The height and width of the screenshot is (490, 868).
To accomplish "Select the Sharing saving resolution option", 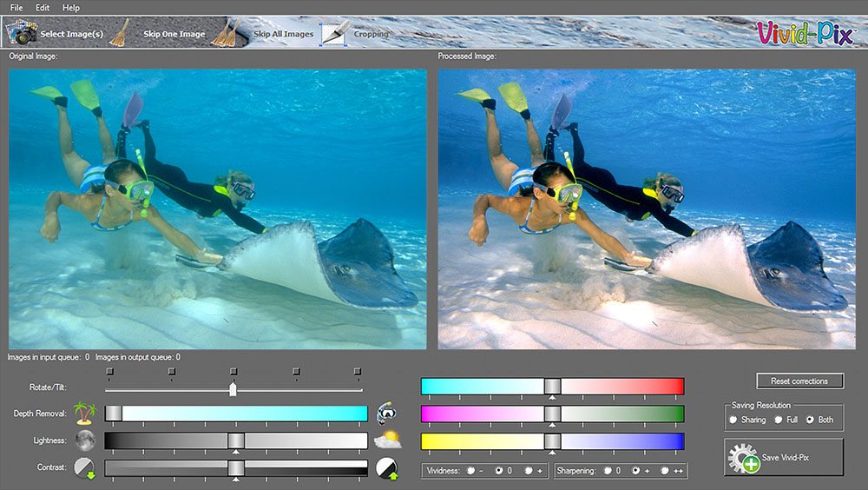I will coord(733,420).
